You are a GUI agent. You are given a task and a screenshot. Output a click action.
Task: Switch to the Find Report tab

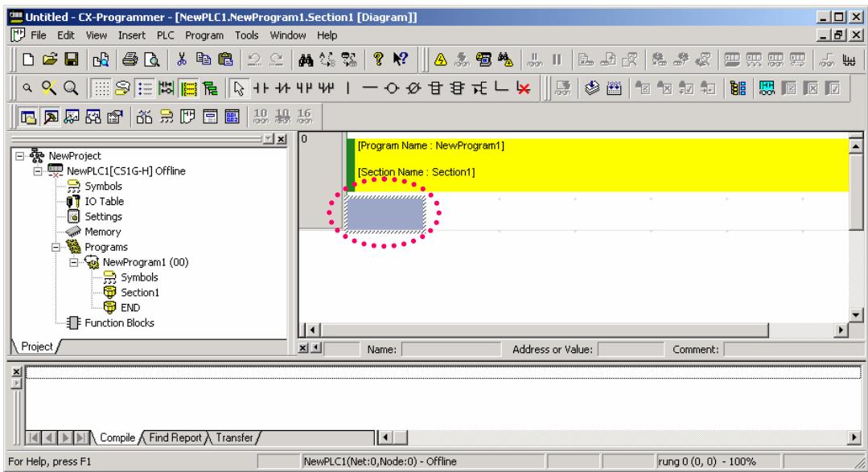(175, 437)
